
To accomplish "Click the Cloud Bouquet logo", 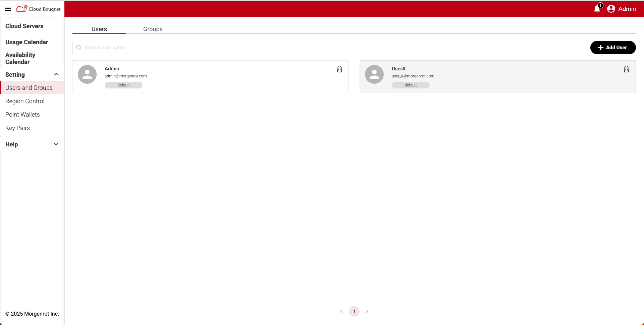I will [38, 9].
